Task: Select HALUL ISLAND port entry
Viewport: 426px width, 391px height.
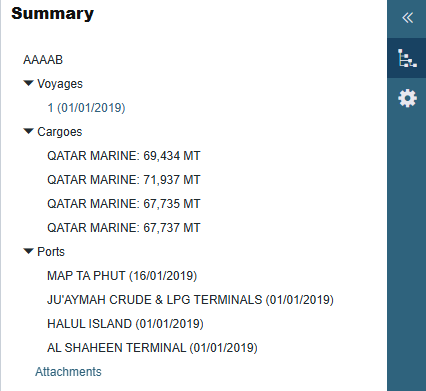Action: tap(125, 324)
